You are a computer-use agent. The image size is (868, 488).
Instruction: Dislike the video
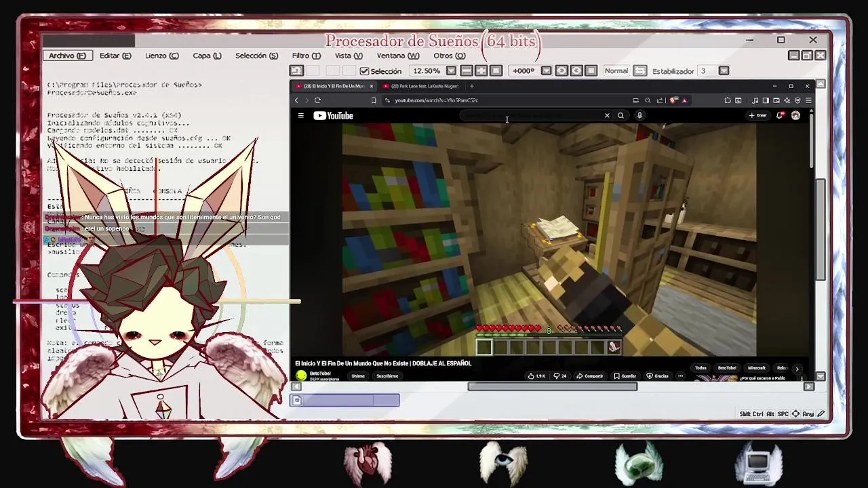(x=559, y=376)
